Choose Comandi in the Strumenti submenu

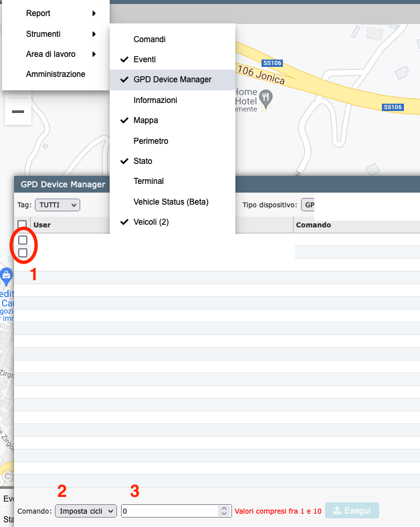[x=149, y=39]
